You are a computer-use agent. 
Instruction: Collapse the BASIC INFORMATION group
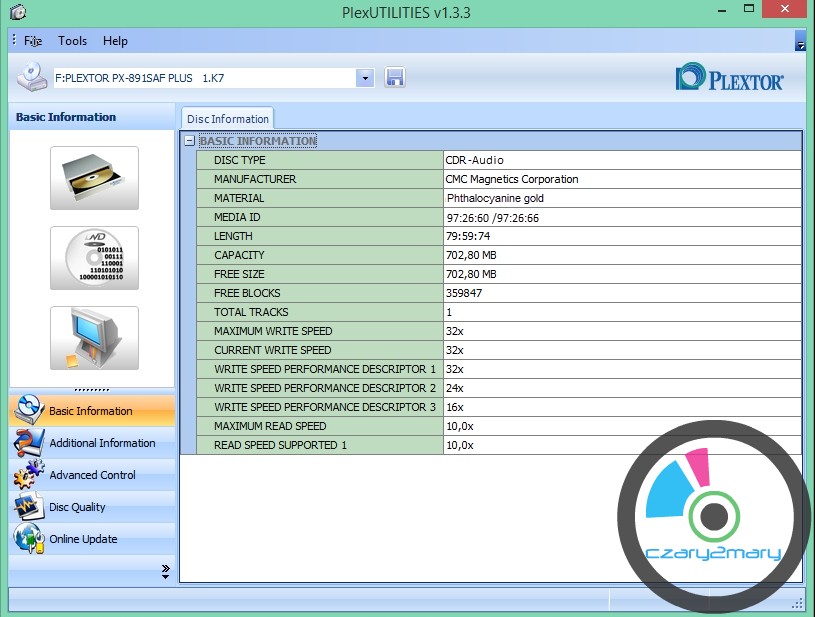point(190,141)
